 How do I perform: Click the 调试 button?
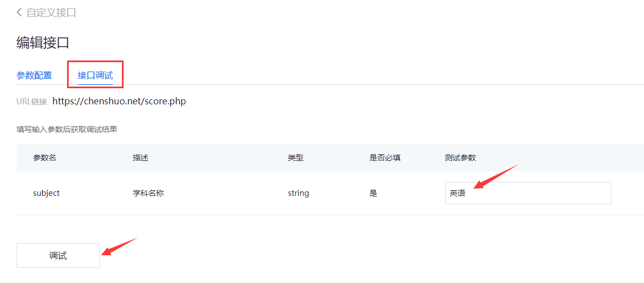[x=58, y=255]
